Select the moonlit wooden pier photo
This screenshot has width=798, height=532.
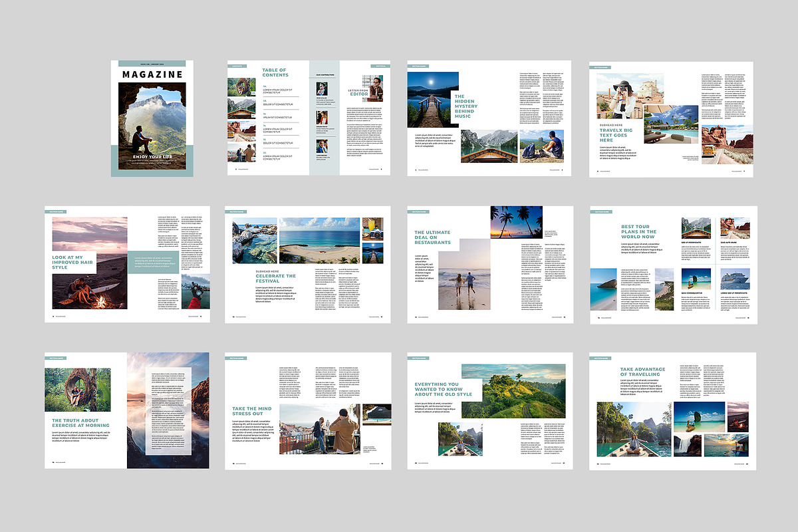click(x=432, y=99)
